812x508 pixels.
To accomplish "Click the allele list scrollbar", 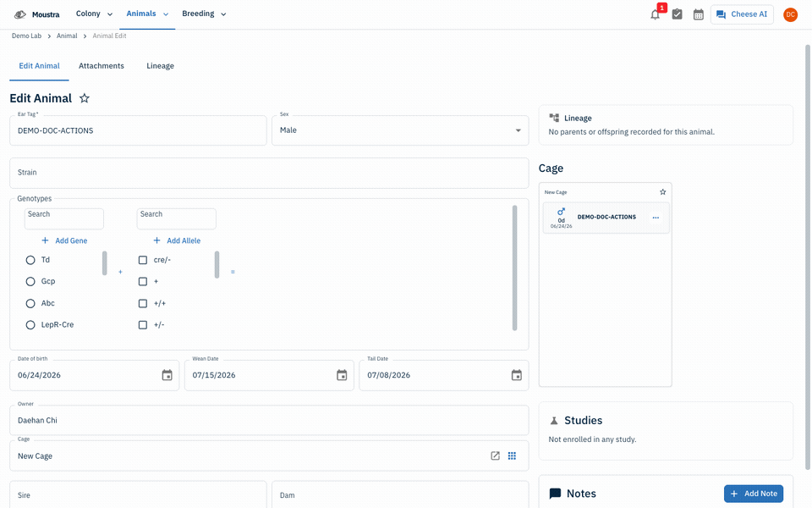I will pyautogui.click(x=217, y=264).
